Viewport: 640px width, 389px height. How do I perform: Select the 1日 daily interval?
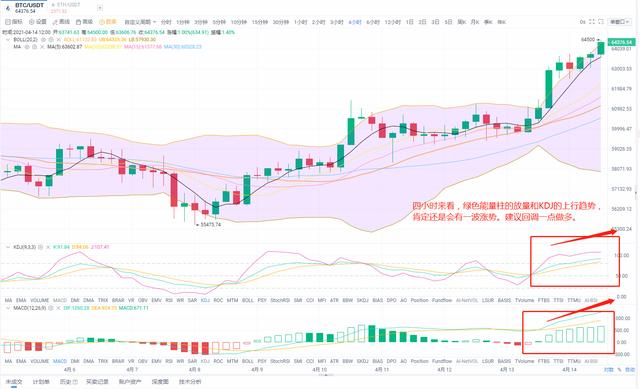tap(410, 22)
